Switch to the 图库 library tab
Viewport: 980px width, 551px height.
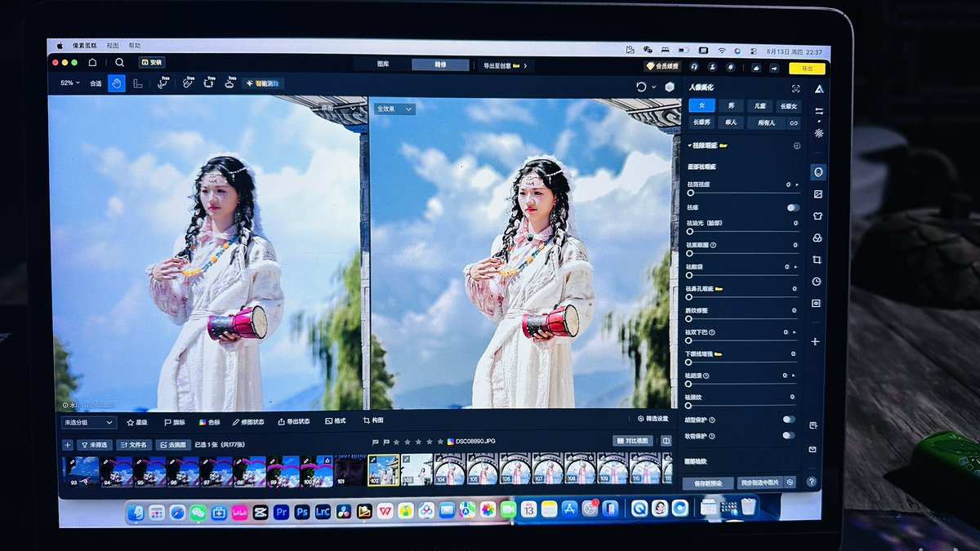pyautogui.click(x=383, y=64)
